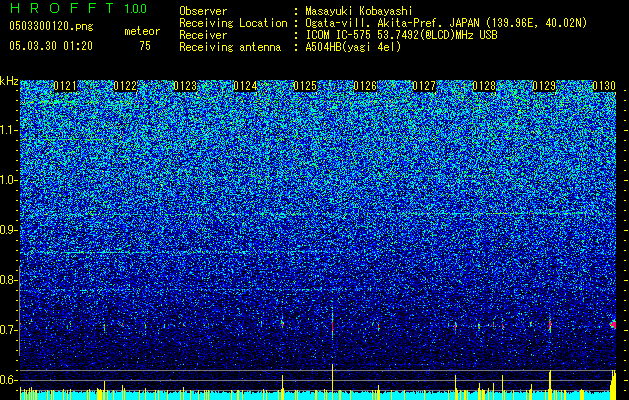Click the 0129 time marker
Screen dimensions: 629x400
(x=544, y=86)
